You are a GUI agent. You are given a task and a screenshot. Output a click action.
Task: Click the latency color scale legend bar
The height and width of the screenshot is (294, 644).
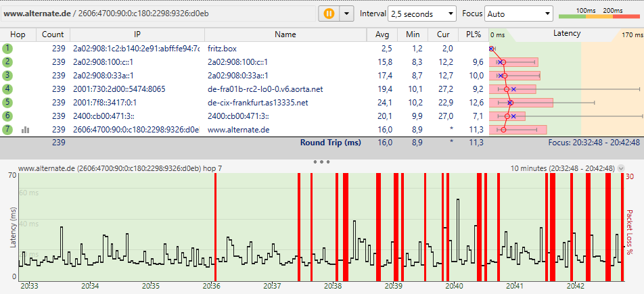click(599, 16)
